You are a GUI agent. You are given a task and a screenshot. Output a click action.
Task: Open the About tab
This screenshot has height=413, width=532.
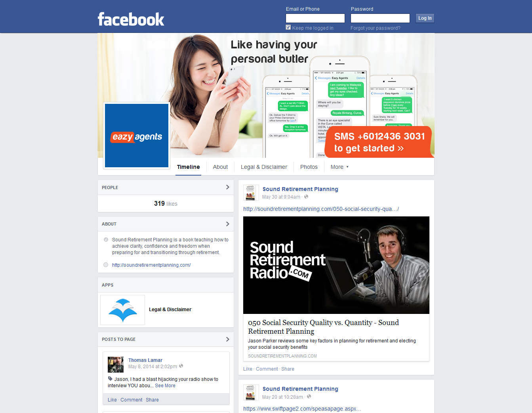coord(220,167)
